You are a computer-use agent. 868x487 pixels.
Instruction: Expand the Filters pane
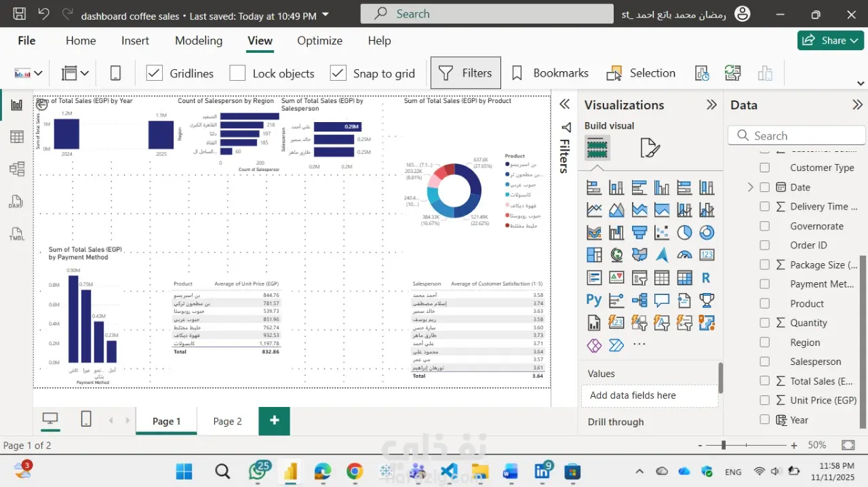coord(564,104)
